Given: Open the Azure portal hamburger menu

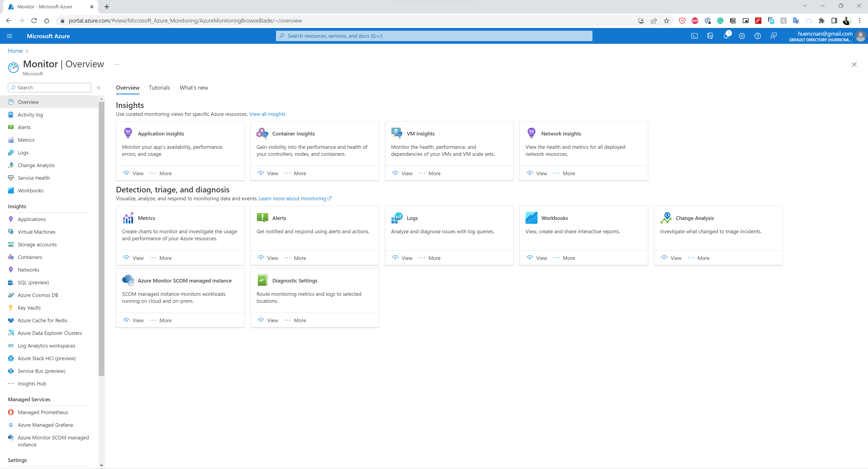Looking at the screenshot, I should pos(9,36).
